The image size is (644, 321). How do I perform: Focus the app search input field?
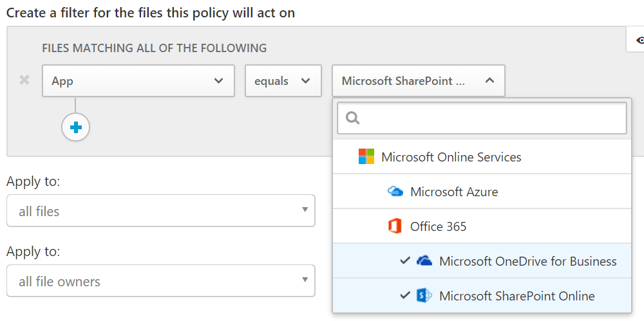[x=489, y=118]
